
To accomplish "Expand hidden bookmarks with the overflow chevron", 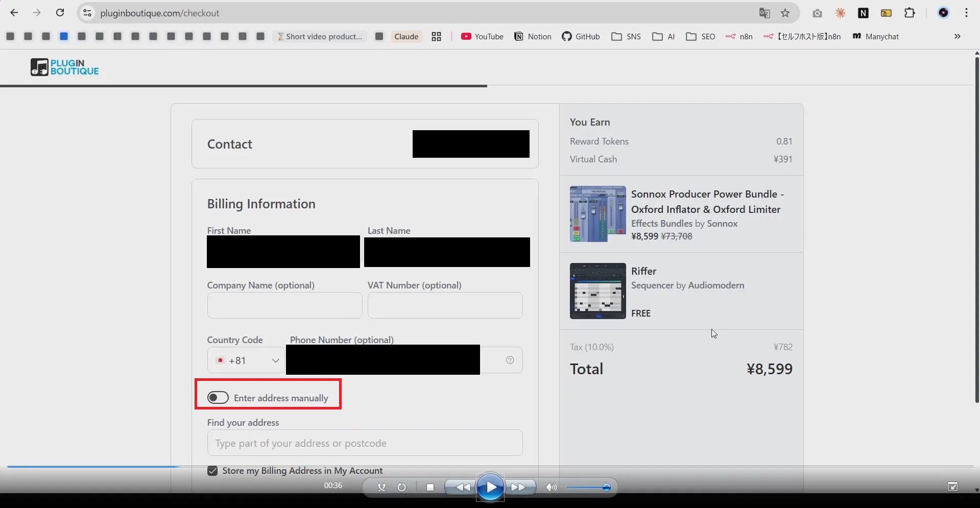I will [958, 36].
